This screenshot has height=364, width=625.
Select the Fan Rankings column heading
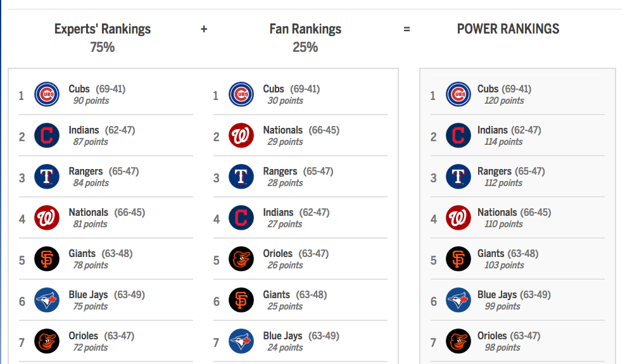coord(305,29)
